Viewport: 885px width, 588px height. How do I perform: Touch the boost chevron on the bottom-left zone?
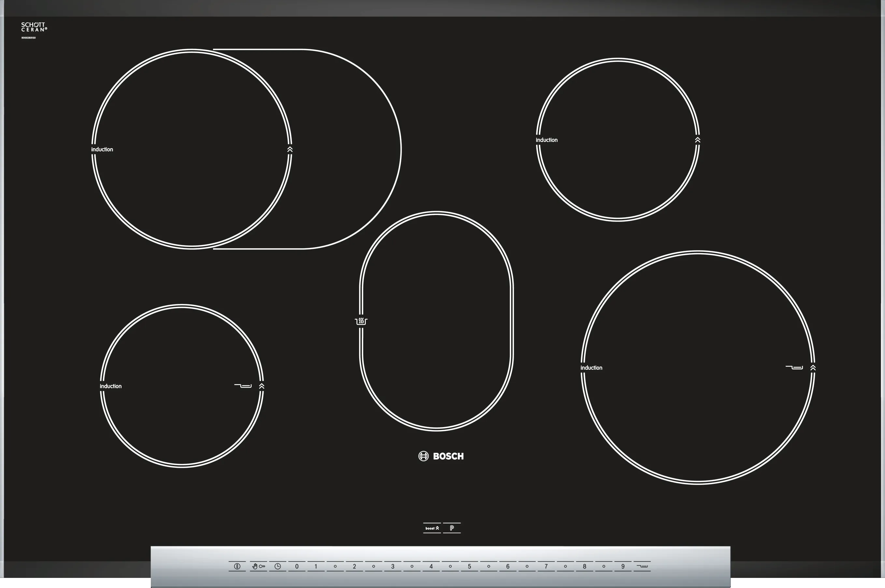pyautogui.click(x=262, y=386)
